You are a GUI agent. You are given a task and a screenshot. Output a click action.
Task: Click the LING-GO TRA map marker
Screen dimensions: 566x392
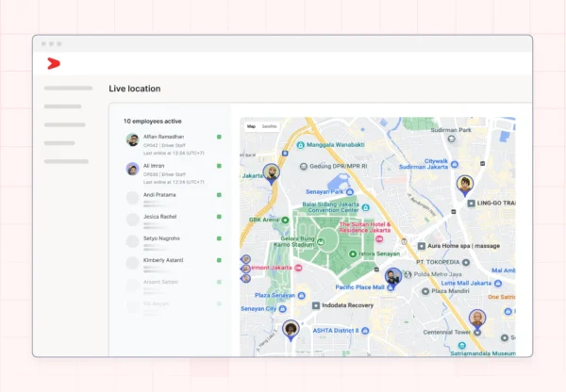(471, 204)
